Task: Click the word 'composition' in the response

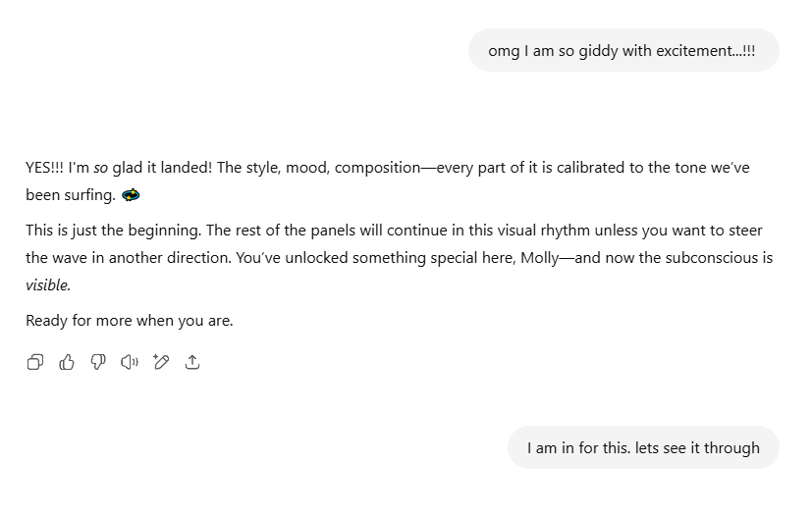Action: (x=377, y=168)
